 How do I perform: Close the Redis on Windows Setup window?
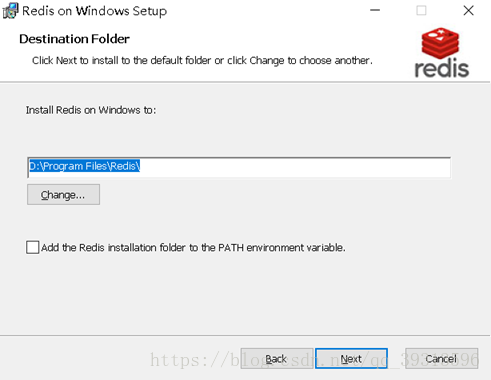468,10
